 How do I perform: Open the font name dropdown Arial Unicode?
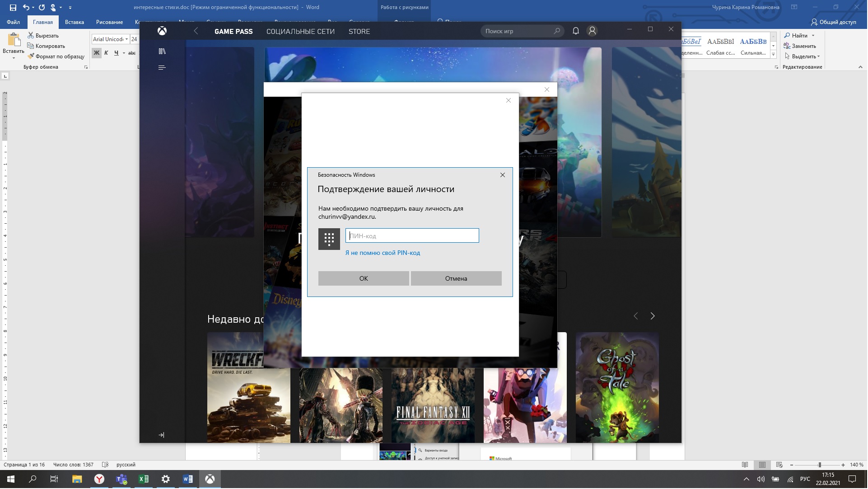pyautogui.click(x=127, y=40)
